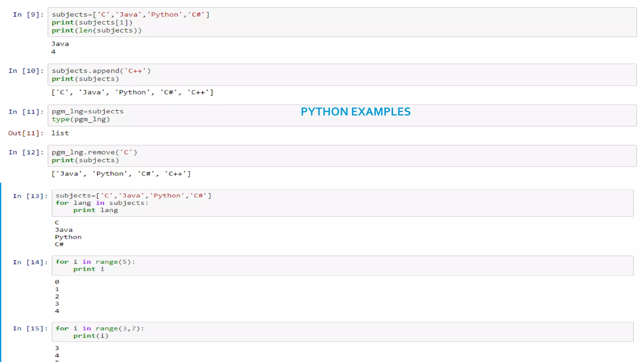Image resolution: width=644 pixels, height=362 pixels.
Task: Click the Out[11]: prompt label
Action: pos(26,133)
